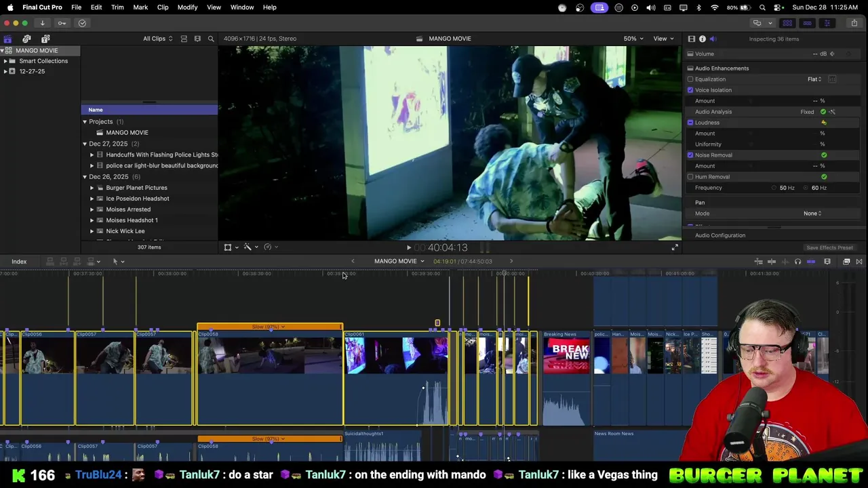Toggle the Browser visibility button
Viewport: 868px width, 488px height.
pos(787,23)
